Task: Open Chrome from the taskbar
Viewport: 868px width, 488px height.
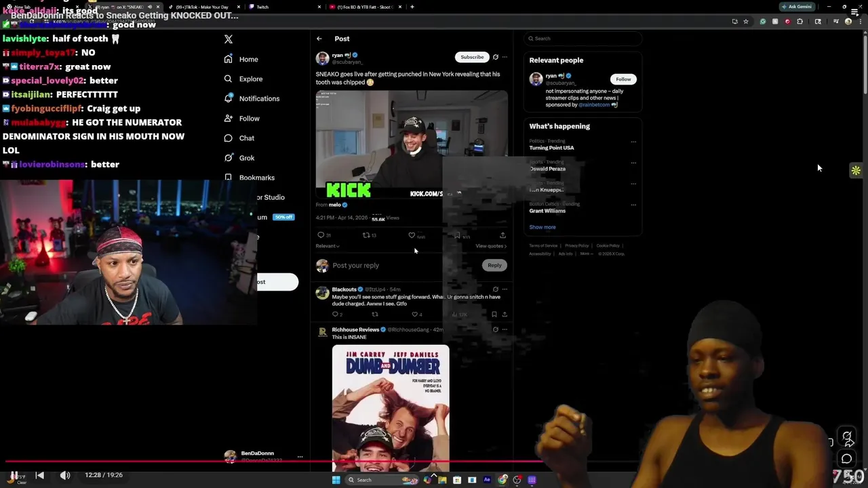Action: pyautogui.click(x=502, y=480)
